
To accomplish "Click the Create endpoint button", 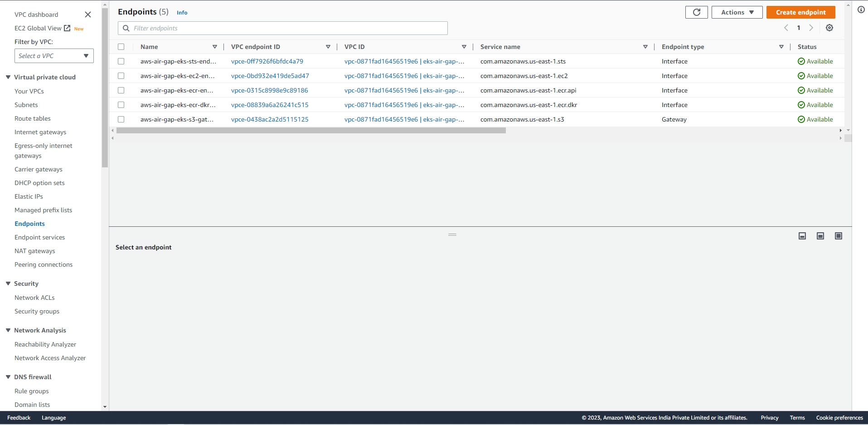I will point(800,12).
